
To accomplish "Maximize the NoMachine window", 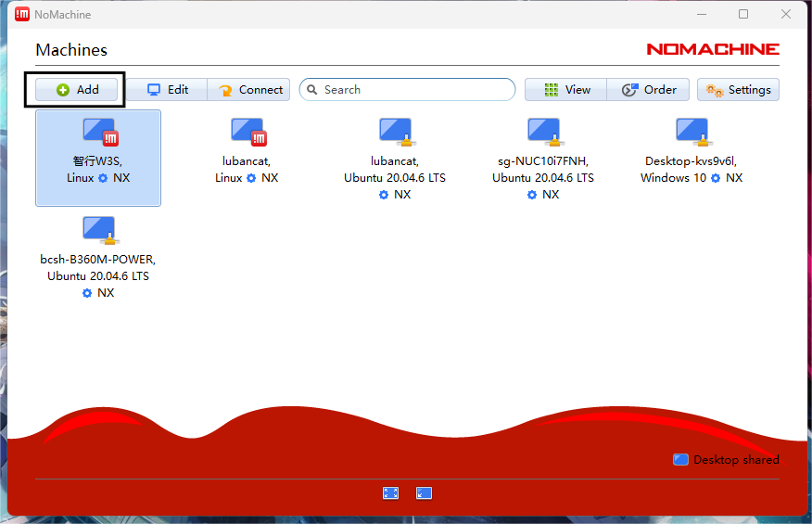I will [743, 14].
